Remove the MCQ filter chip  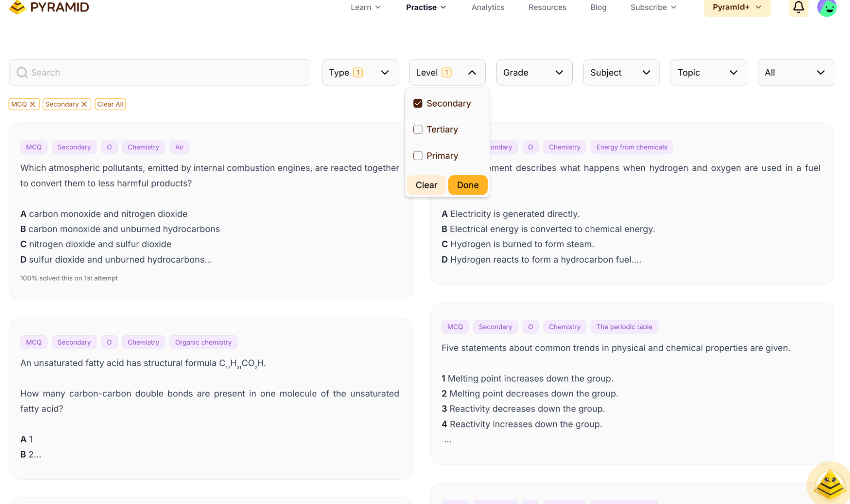click(32, 104)
